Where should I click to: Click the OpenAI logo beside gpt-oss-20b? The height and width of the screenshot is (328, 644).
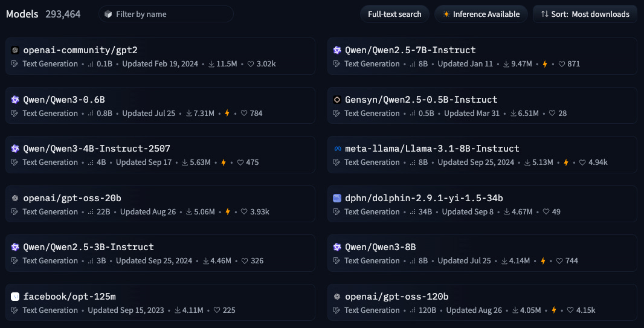[x=15, y=198]
